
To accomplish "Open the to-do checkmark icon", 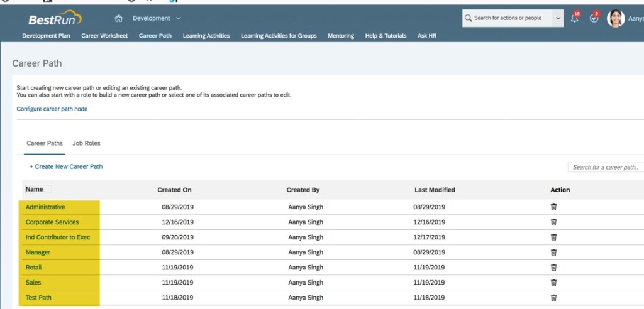I will point(594,19).
